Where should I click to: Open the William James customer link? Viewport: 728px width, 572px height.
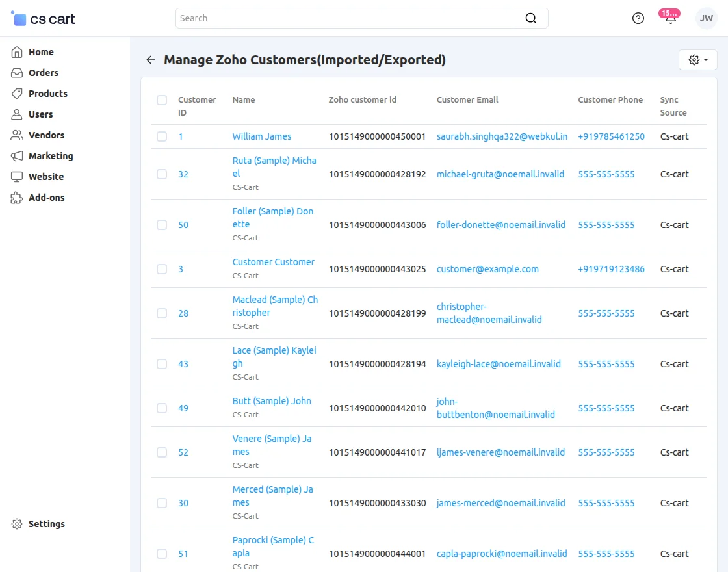pyautogui.click(x=262, y=136)
